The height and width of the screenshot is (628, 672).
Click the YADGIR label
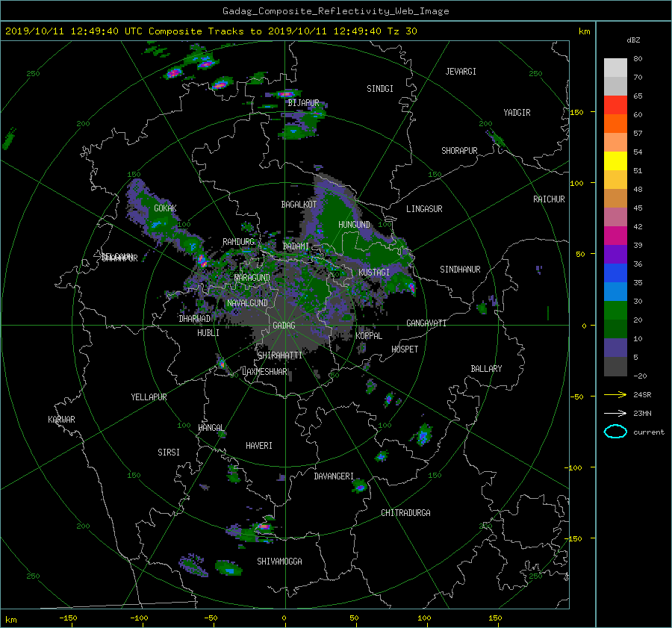click(517, 113)
